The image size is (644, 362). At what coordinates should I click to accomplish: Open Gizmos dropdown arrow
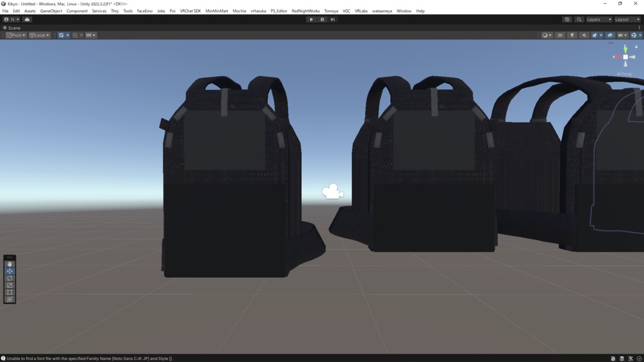point(640,35)
